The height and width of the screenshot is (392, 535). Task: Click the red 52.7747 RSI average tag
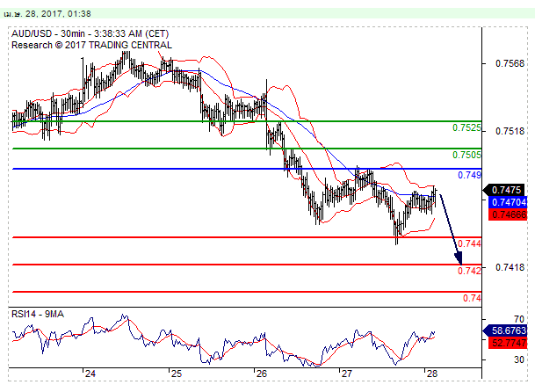pyautogui.click(x=508, y=343)
